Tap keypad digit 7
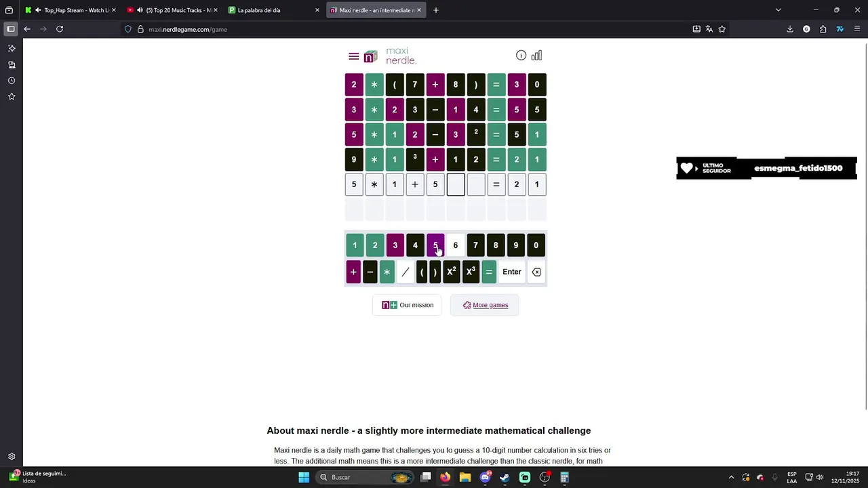The height and width of the screenshot is (488, 868). (475, 245)
